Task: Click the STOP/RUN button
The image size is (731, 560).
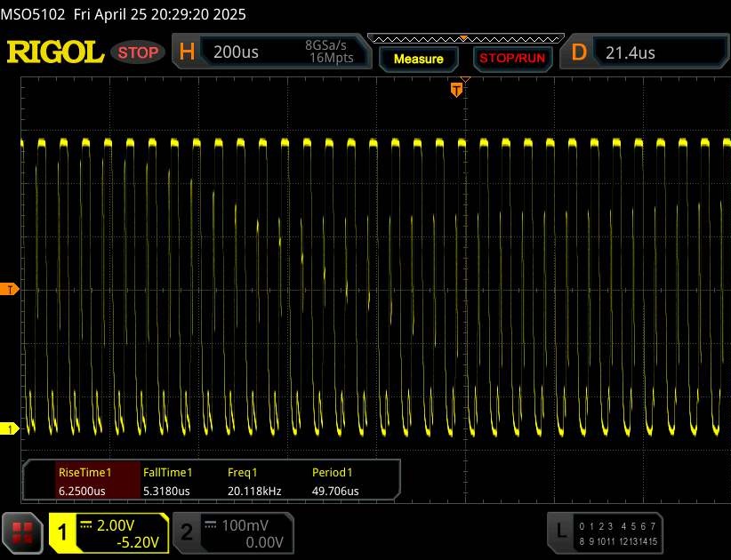Action: pyautogui.click(x=512, y=59)
